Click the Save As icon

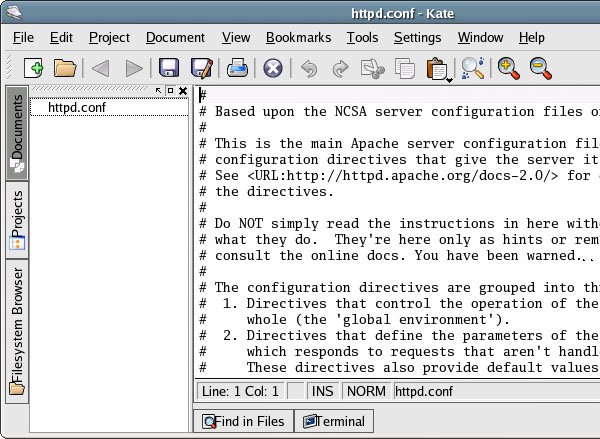(201, 68)
